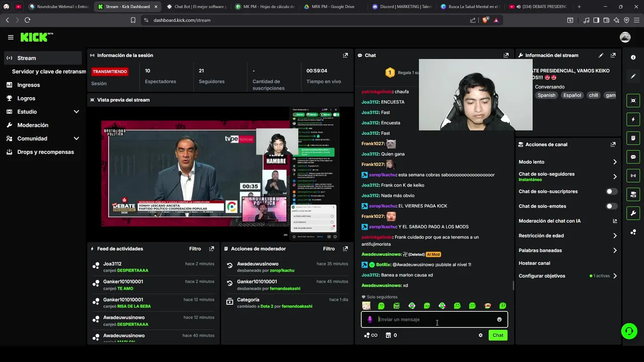644x362 pixels.
Task: Select Stream in left sidebar
Action: (x=42, y=58)
